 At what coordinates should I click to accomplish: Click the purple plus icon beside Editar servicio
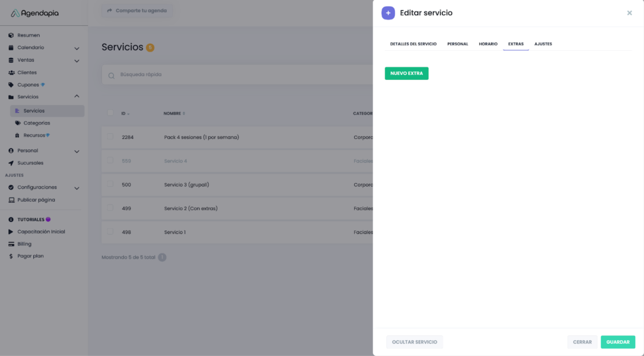coord(388,13)
